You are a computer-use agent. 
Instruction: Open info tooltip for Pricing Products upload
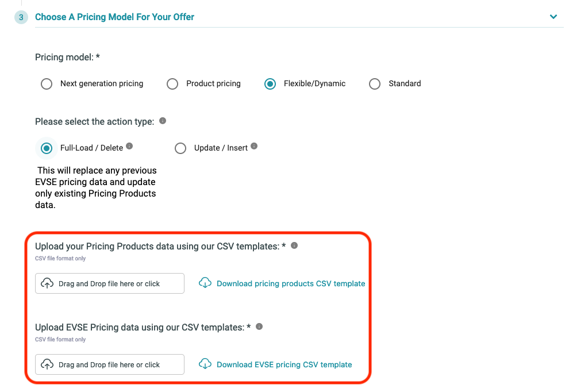[294, 246]
